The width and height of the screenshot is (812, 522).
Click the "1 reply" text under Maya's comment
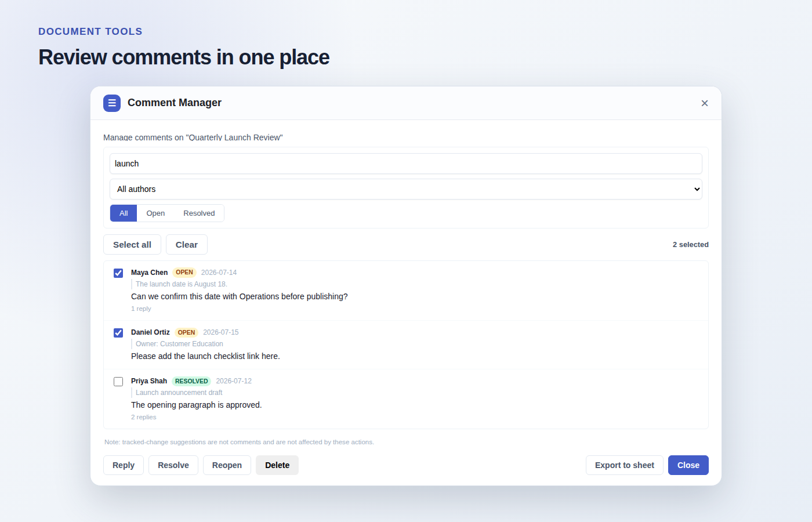[x=141, y=309]
